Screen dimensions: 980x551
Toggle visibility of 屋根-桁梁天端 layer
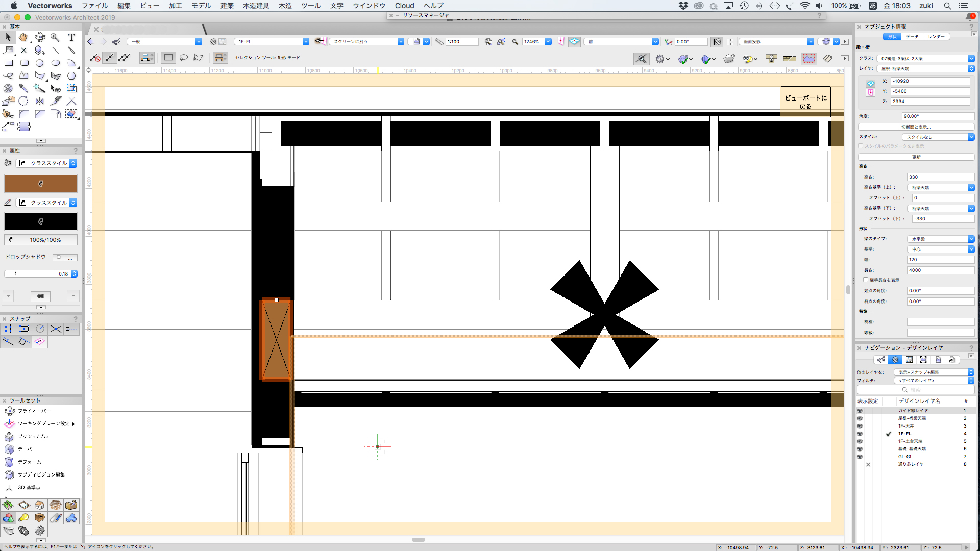point(860,418)
